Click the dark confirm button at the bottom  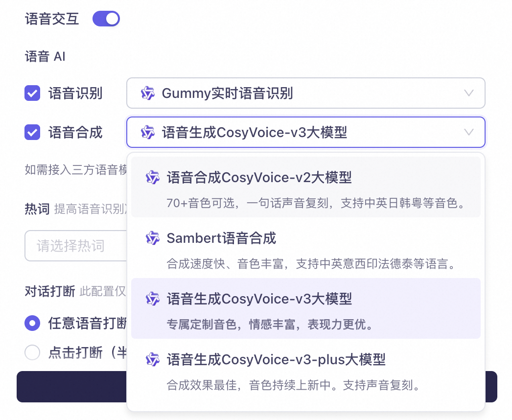click(x=73, y=386)
